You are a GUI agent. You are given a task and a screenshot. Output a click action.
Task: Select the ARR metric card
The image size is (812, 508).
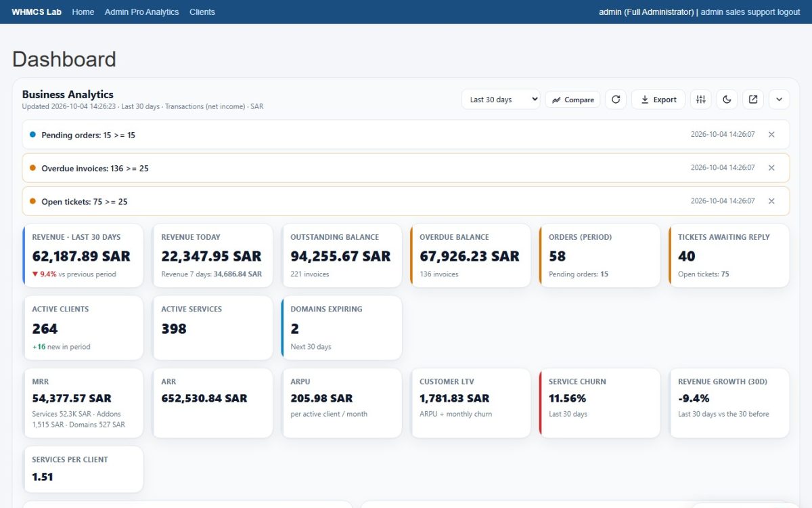(x=213, y=403)
